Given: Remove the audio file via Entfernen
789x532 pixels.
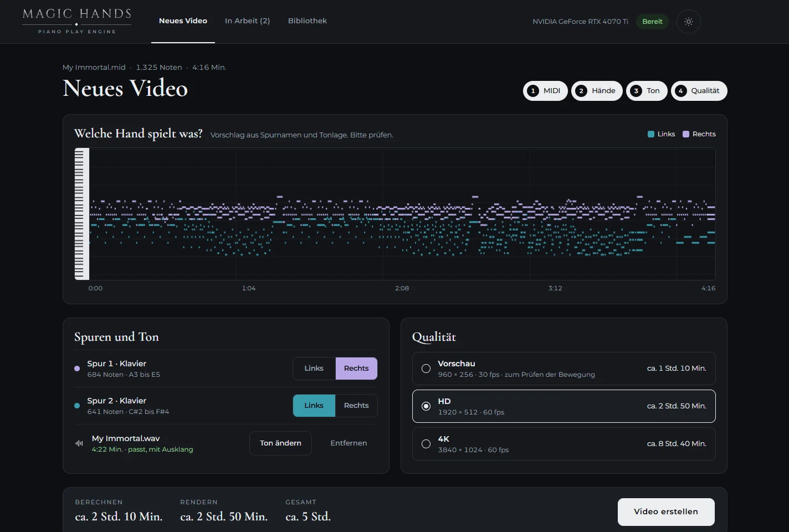Looking at the screenshot, I should [349, 443].
